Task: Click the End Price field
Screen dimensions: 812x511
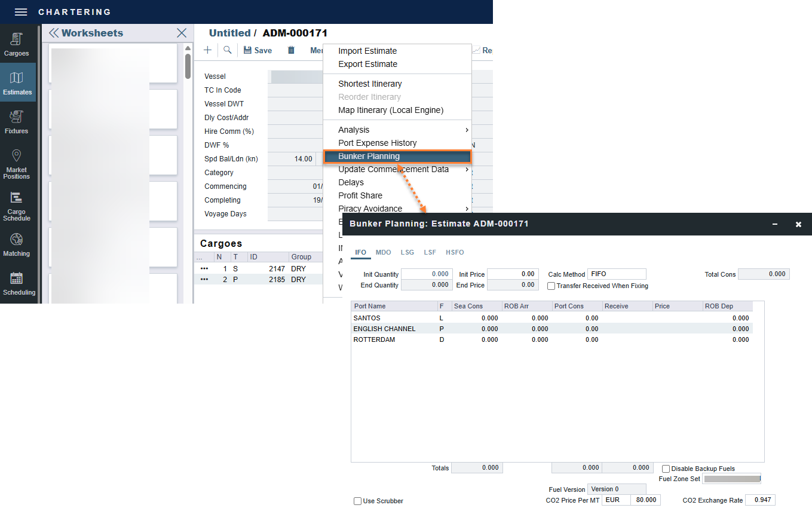Action: (x=513, y=285)
